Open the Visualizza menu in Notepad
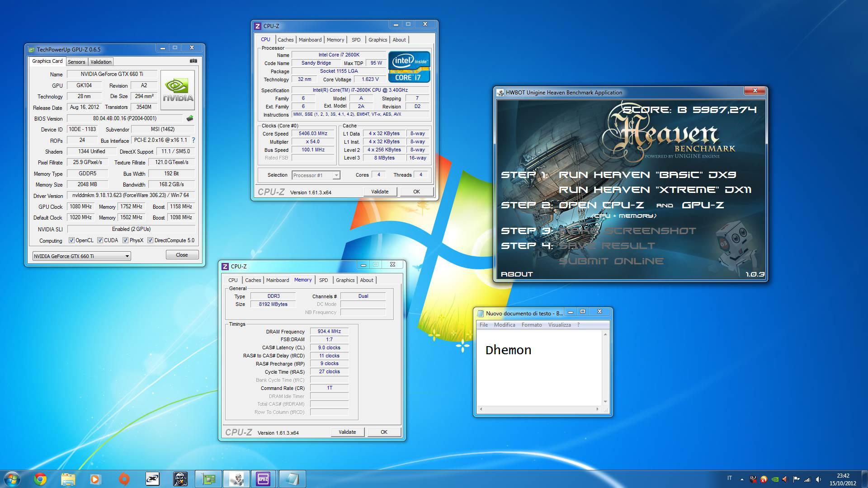868x488 pixels. coord(560,325)
